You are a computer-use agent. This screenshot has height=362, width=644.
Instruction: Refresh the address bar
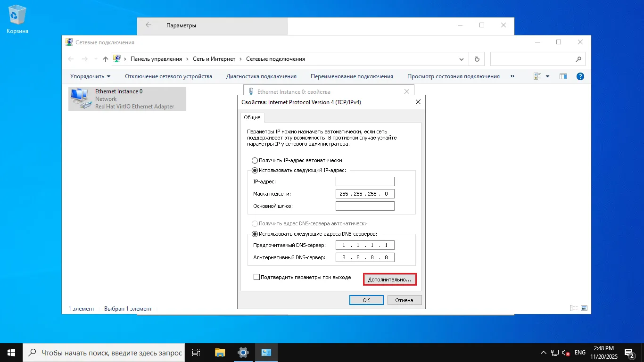pos(477,58)
